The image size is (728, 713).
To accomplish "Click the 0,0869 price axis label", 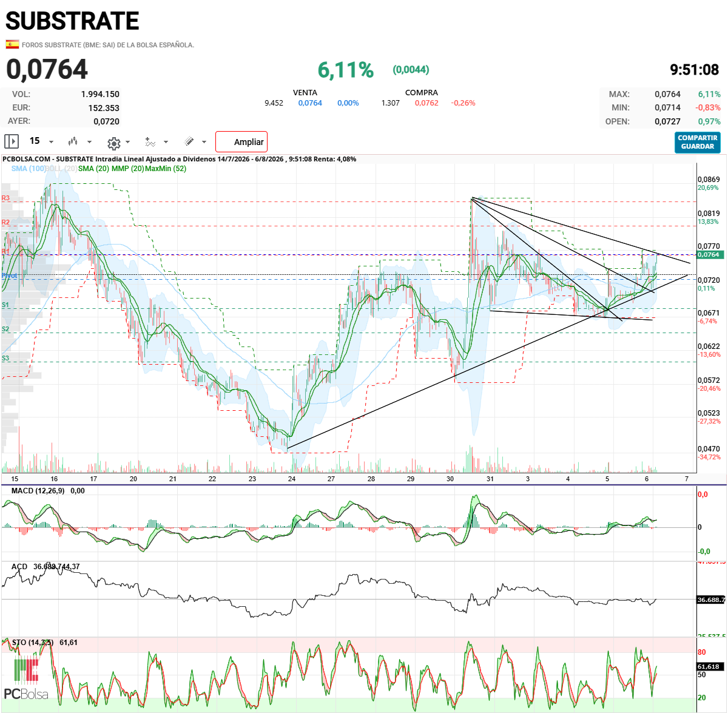I will pyautogui.click(x=709, y=180).
